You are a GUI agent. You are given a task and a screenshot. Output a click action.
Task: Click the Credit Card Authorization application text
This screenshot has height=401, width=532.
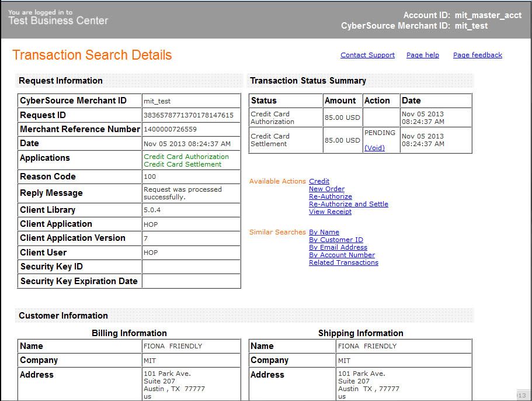click(x=186, y=157)
